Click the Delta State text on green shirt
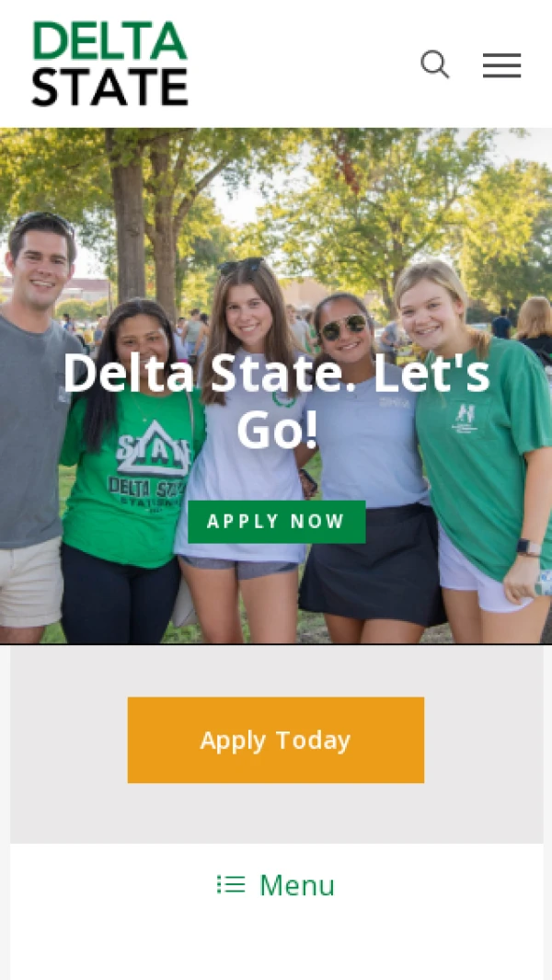 pos(146,488)
